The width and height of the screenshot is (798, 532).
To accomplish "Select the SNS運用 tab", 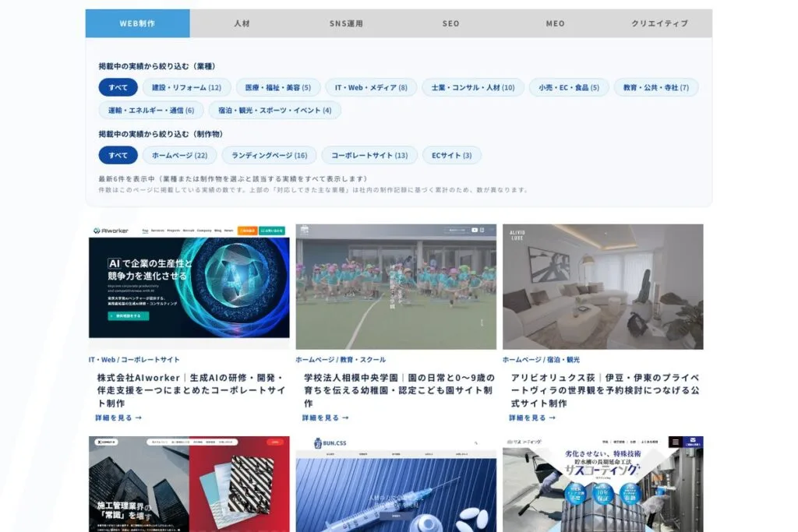I will click(347, 23).
